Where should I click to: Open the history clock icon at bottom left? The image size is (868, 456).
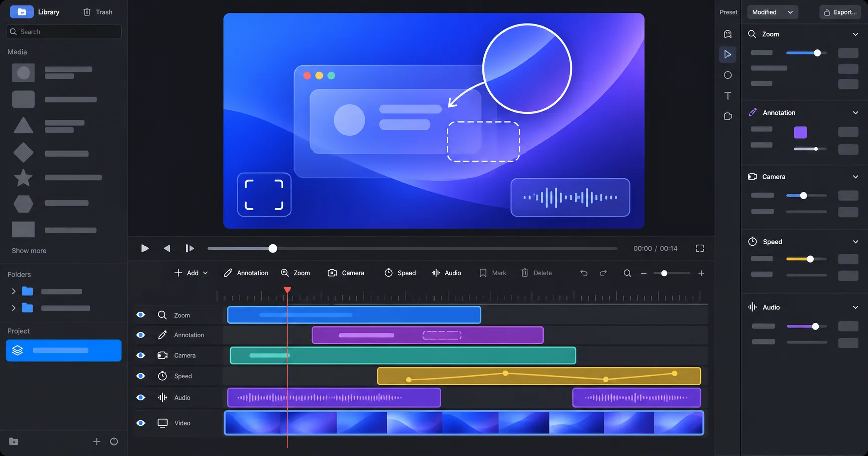114,442
